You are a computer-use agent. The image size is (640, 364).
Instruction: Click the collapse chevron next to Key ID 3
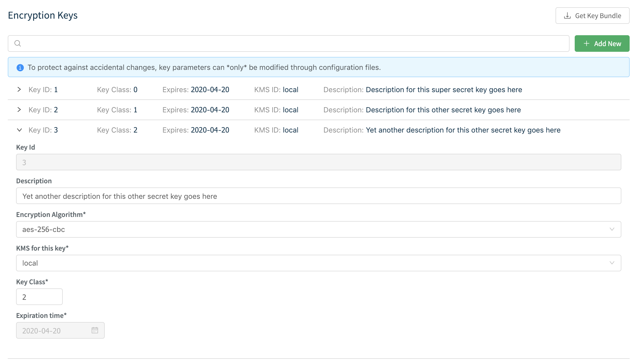pyautogui.click(x=19, y=130)
